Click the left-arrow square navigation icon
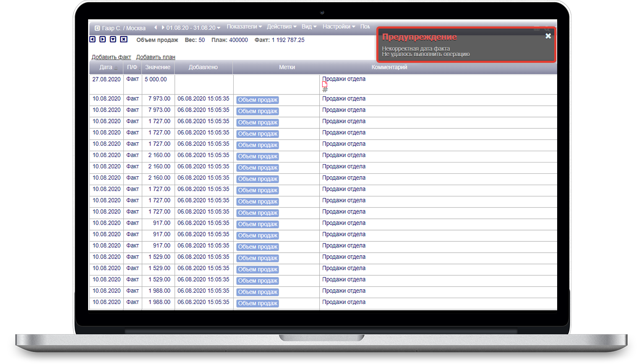The width and height of the screenshot is (644, 364). (92, 39)
